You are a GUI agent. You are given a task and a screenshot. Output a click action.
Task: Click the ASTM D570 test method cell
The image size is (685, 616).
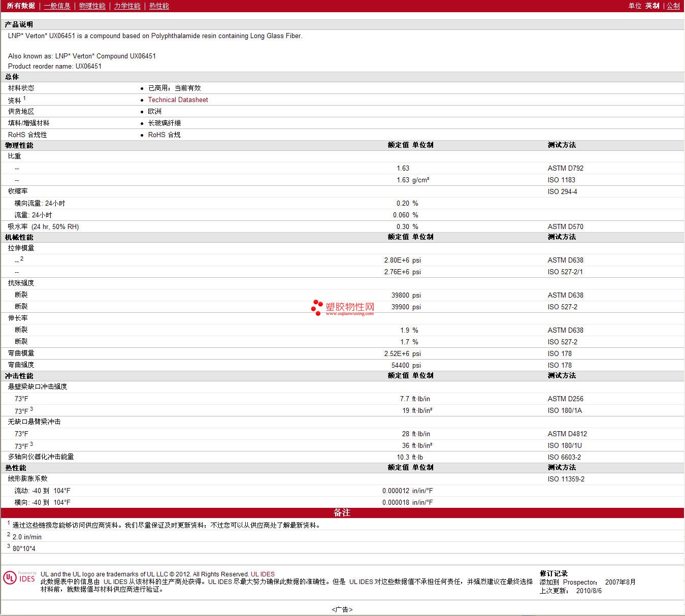(566, 226)
